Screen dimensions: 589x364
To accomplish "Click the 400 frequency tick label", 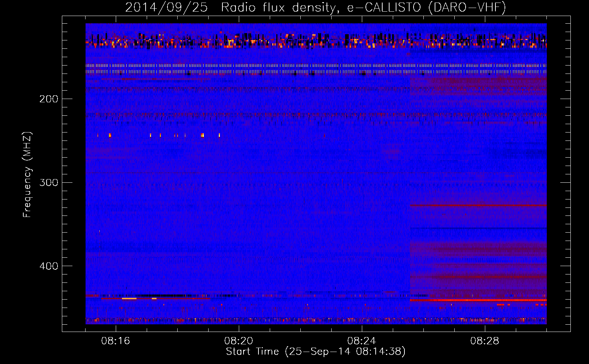I will (x=49, y=266).
